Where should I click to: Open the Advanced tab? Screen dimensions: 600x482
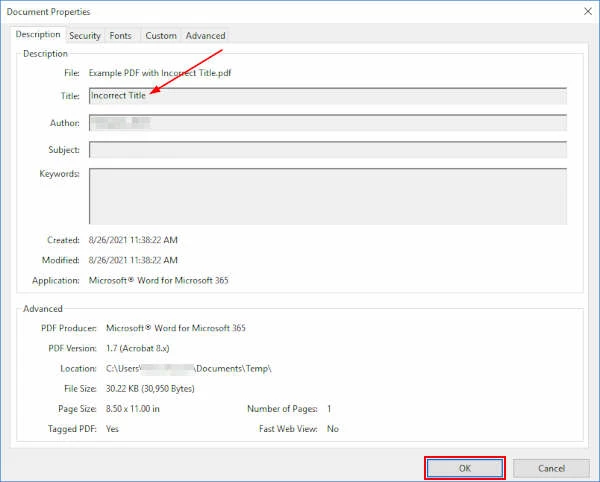tap(205, 36)
